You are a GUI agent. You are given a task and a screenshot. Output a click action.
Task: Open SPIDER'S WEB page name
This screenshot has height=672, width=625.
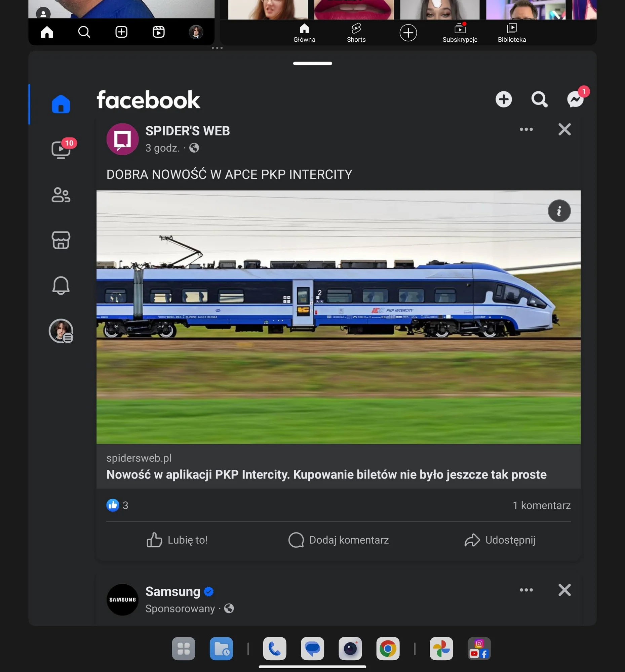pos(188,131)
